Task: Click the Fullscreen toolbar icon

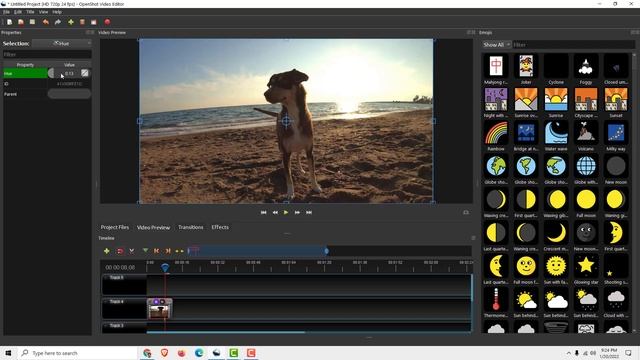Action: click(x=93, y=22)
